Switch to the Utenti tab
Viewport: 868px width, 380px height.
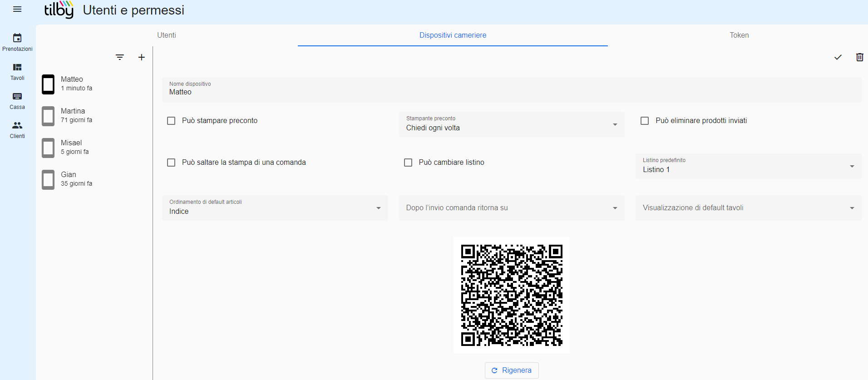(167, 35)
